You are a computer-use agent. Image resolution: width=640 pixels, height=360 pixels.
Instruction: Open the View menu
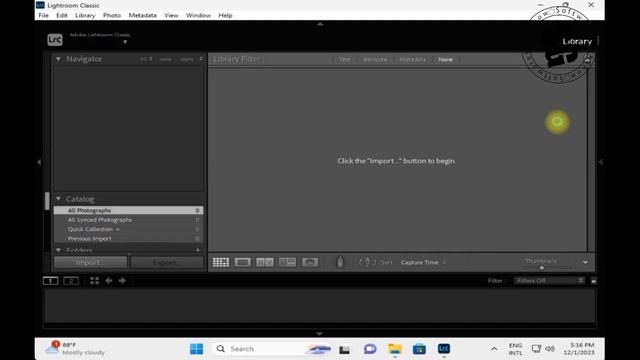point(171,16)
